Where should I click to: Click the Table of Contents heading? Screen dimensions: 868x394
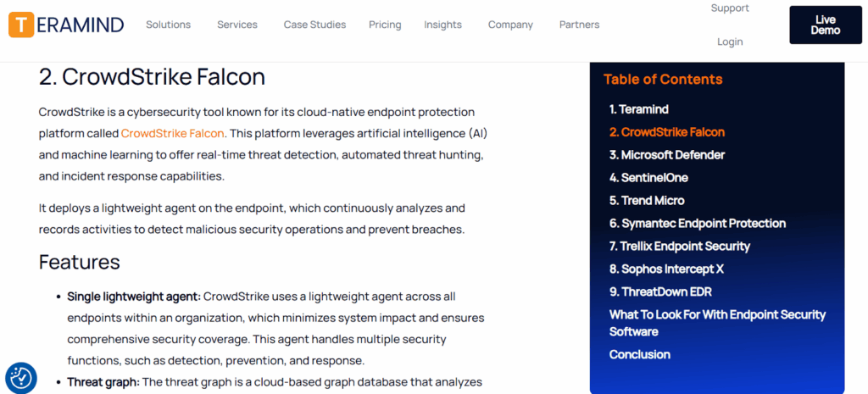tap(663, 79)
